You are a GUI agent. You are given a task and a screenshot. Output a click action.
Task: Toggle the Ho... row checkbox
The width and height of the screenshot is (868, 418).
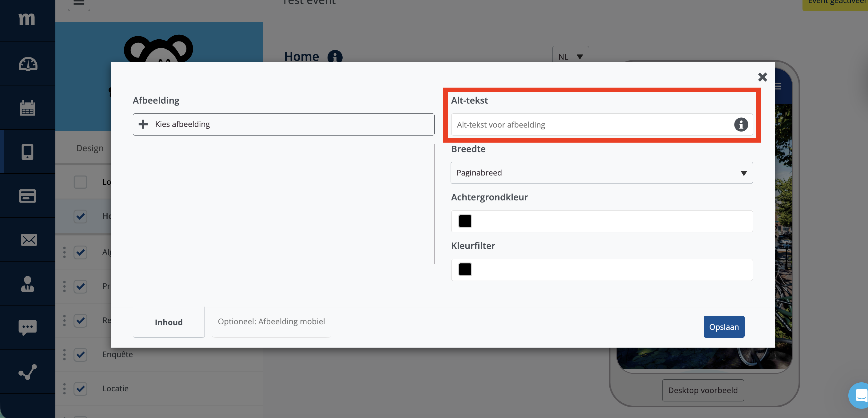pos(81,216)
